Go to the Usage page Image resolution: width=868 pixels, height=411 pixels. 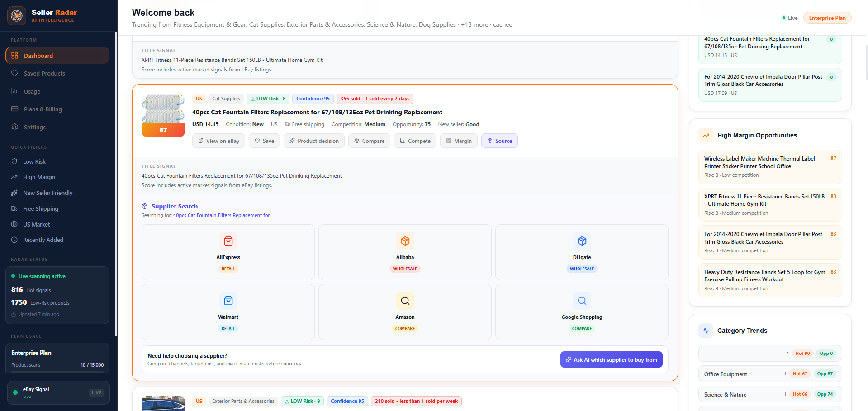pyautogui.click(x=57, y=91)
